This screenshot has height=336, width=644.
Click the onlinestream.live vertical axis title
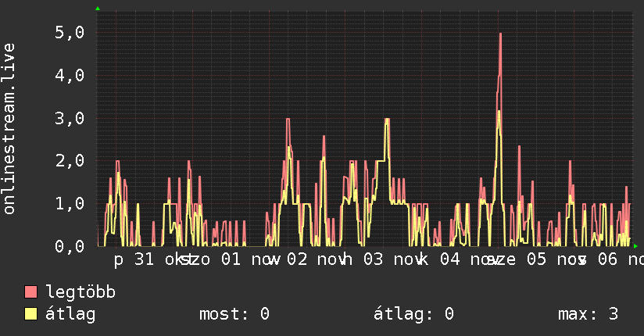9,129
